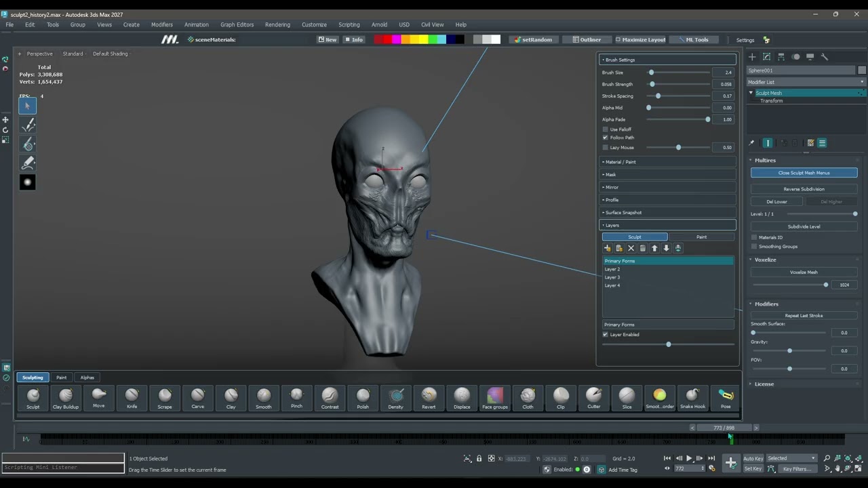Click the Repeat Last Stroke button
868x488 pixels.
tap(804, 316)
